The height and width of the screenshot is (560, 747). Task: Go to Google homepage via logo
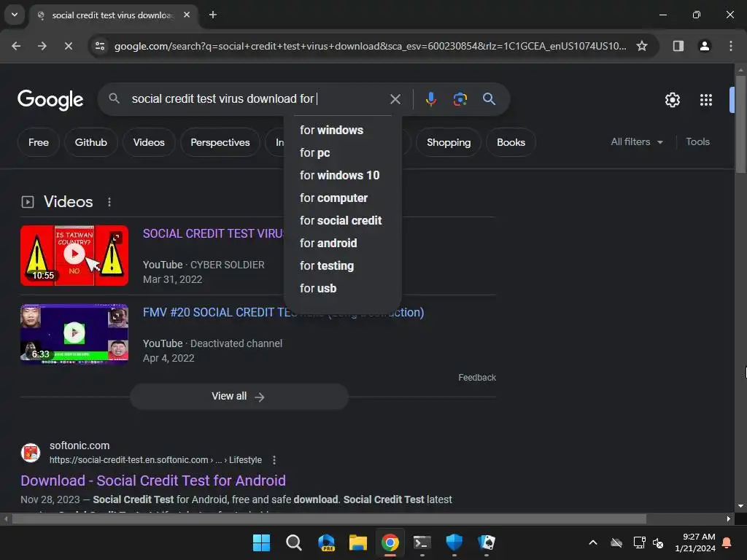click(50, 99)
